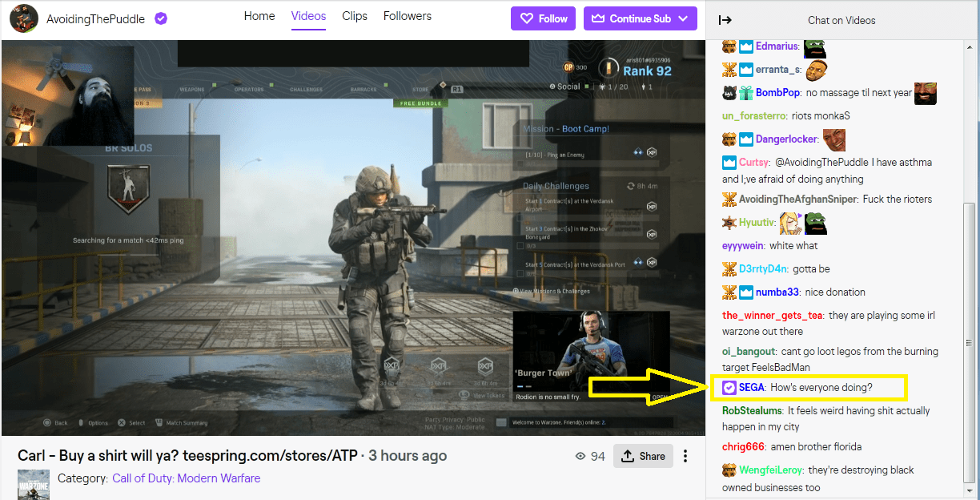The image size is (980, 500).
Task: Click the verified badge next to AvoidingThePuddle
Action: pos(161,18)
